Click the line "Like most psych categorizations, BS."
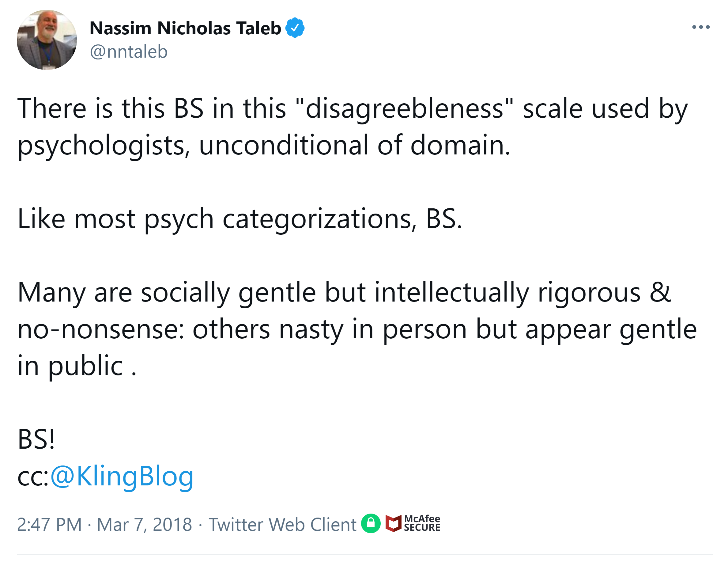The width and height of the screenshot is (728, 566). tap(240, 219)
